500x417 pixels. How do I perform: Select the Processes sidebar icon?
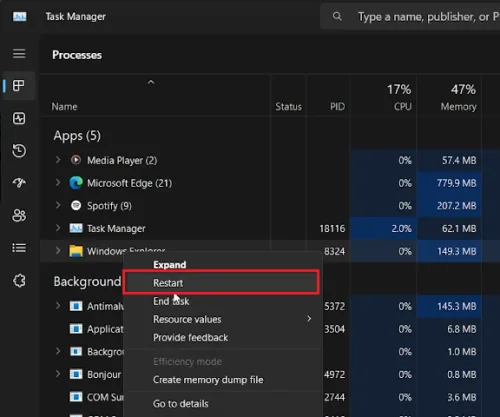coord(19,86)
